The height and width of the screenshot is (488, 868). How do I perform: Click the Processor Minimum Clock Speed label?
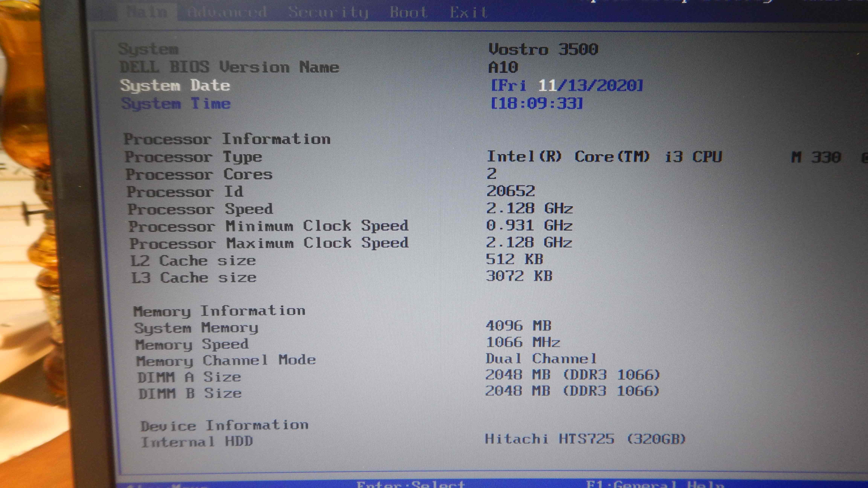[x=269, y=226]
